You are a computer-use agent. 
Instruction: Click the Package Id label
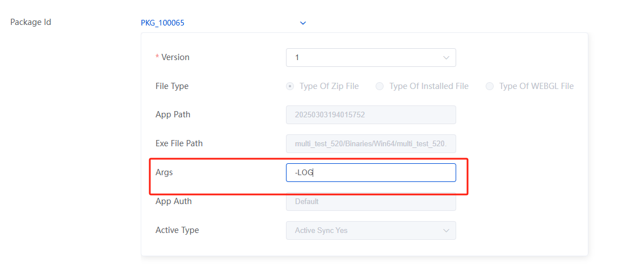pos(31,22)
